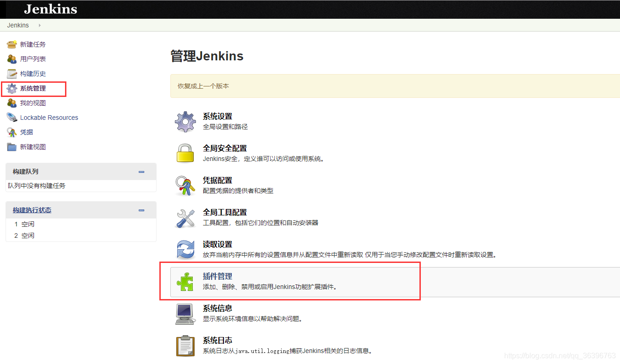Open 新建任务 link in sidebar

coord(33,44)
